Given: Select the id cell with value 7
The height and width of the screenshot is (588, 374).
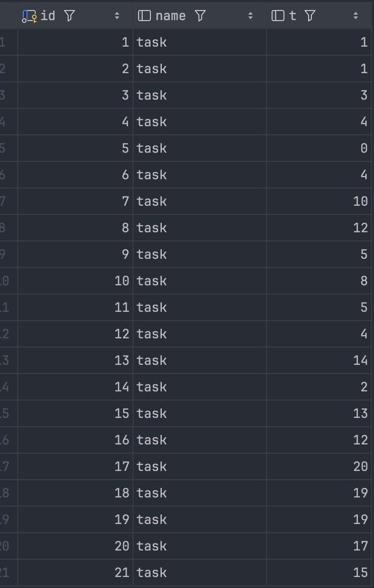Looking at the screenshot, I should click(x=75, y=201).
